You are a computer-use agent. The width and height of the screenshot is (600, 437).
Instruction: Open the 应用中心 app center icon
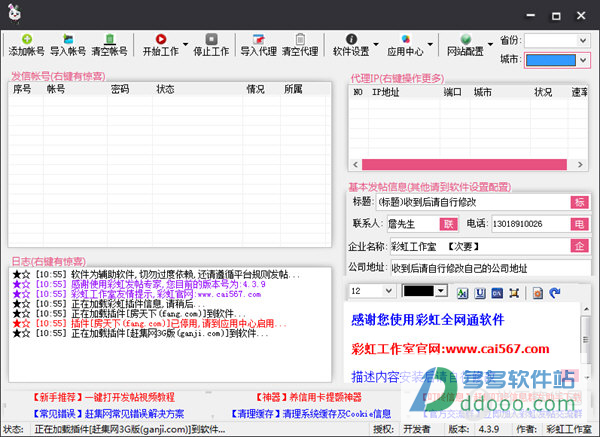coord(405,39)
